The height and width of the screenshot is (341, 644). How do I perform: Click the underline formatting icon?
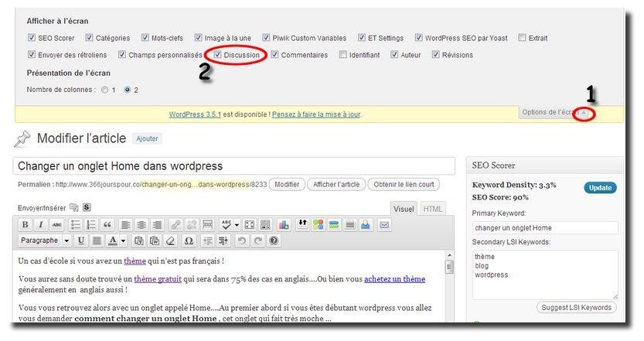click(81, 241)
